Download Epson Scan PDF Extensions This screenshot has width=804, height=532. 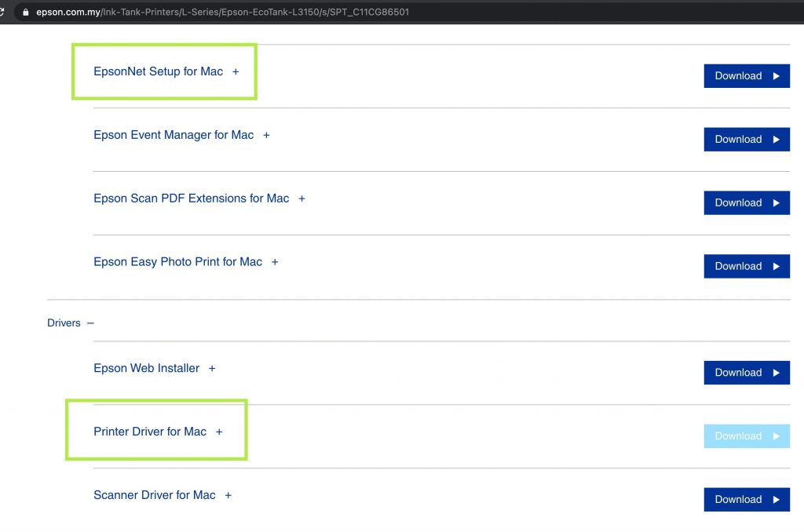(746, 203)
